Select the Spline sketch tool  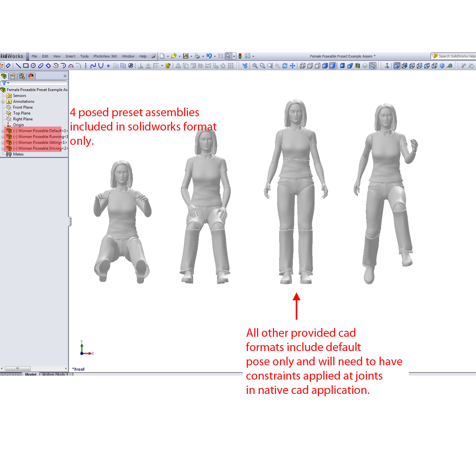pyautogui.click(x=92, y=66)
